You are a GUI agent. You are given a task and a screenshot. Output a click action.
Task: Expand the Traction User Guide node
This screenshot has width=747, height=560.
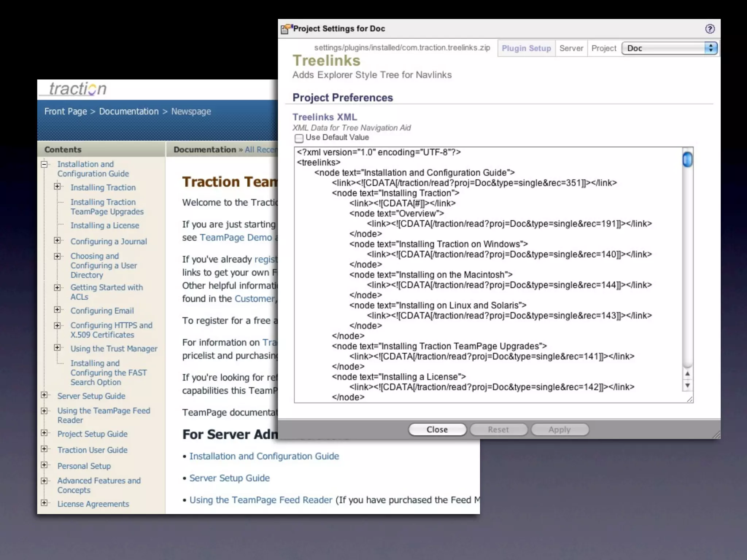click(x=44, y=449)
